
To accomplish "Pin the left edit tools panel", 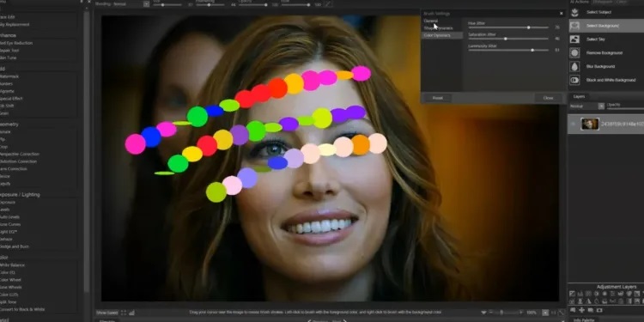I will tap(82, 2).
